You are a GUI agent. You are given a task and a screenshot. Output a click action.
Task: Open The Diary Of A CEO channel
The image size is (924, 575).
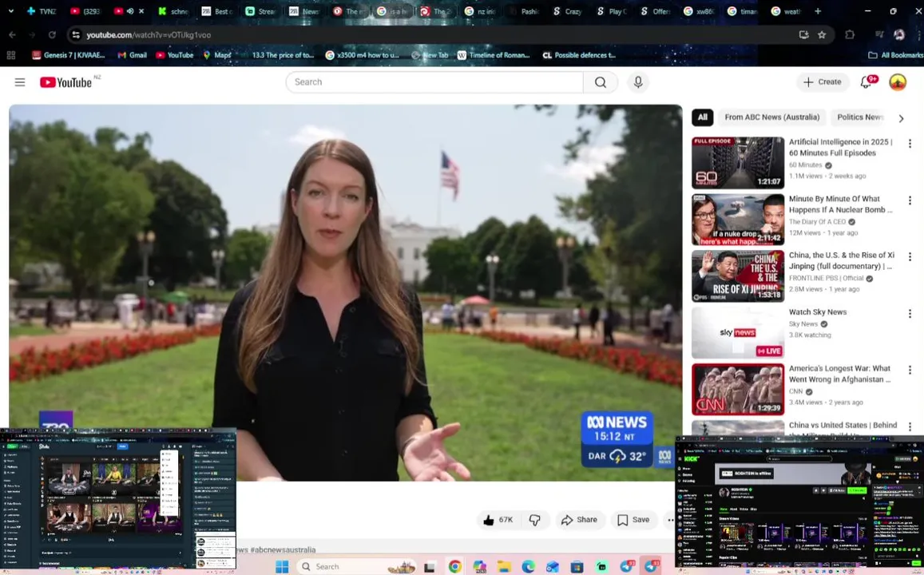[817, 222]
